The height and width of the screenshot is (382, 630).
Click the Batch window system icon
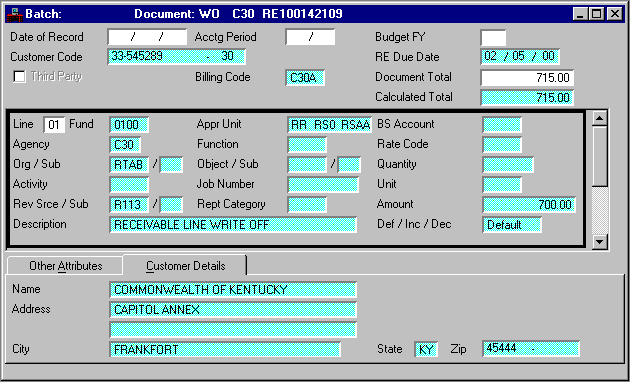tap(15, 14)
